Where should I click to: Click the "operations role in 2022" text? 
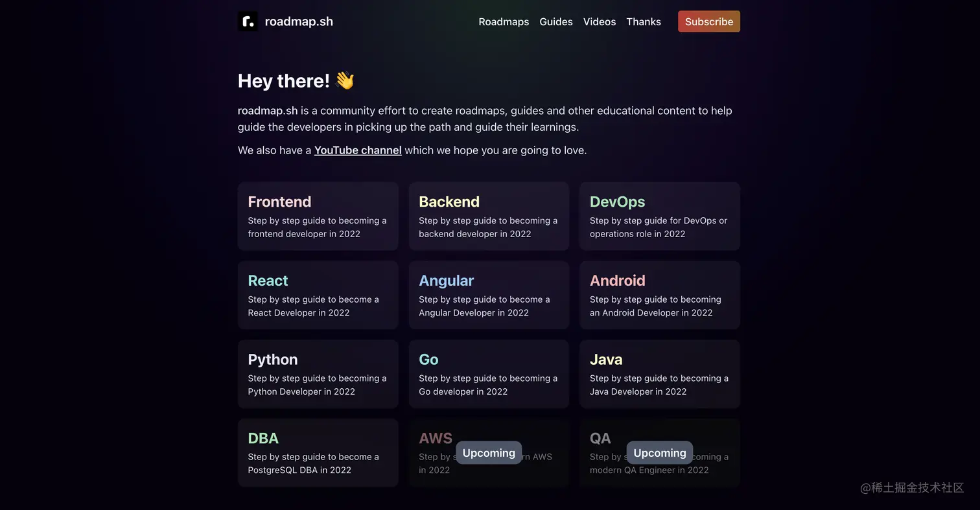(637, 234)
